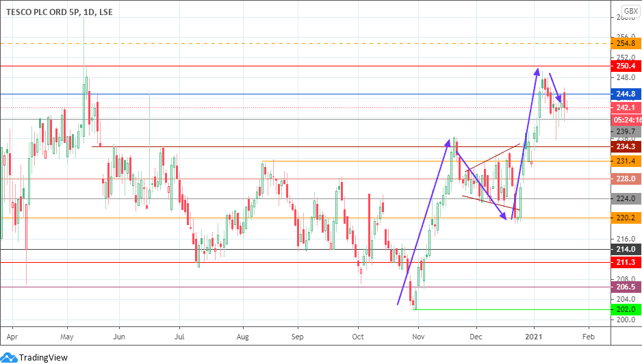Click the 242.1 current price label

pos(626,107)
